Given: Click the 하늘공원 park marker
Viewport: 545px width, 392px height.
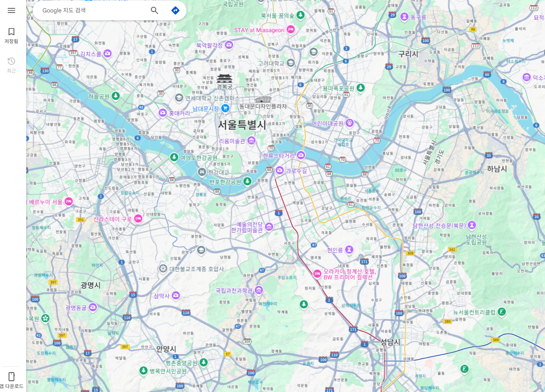Looking at the screenshot, I should click(x=115, y=96).
